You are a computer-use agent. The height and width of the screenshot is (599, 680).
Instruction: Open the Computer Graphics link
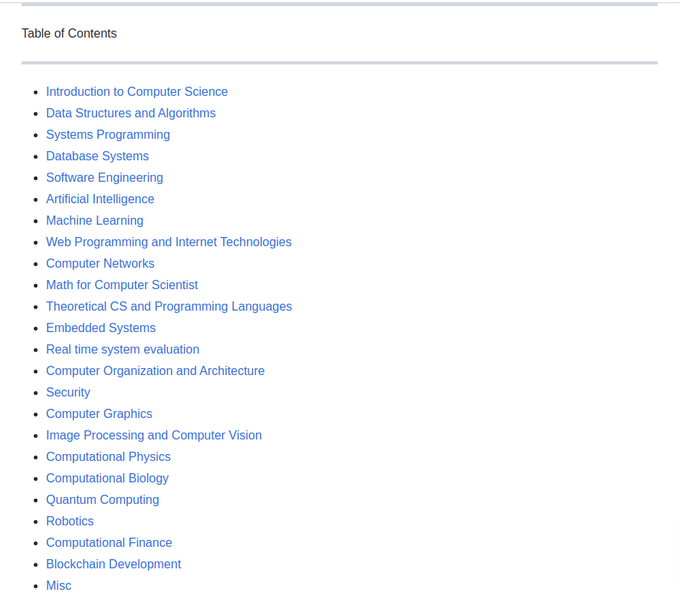[99, 414]
